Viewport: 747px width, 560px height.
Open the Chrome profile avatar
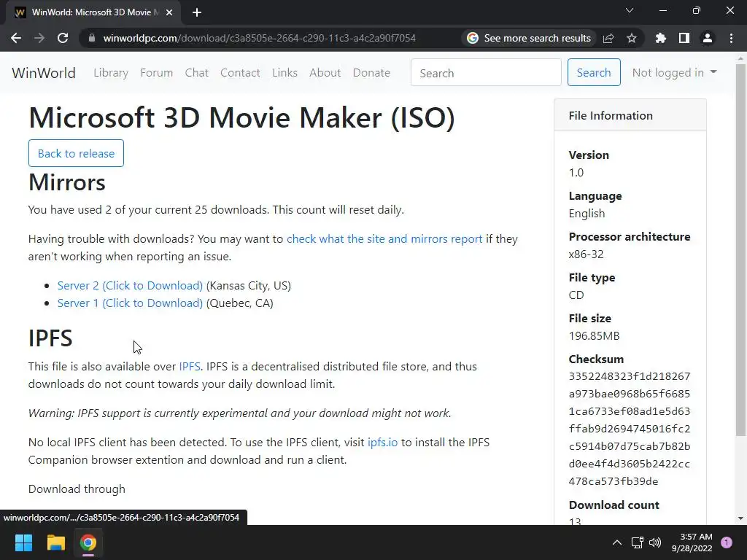[708, 38]
